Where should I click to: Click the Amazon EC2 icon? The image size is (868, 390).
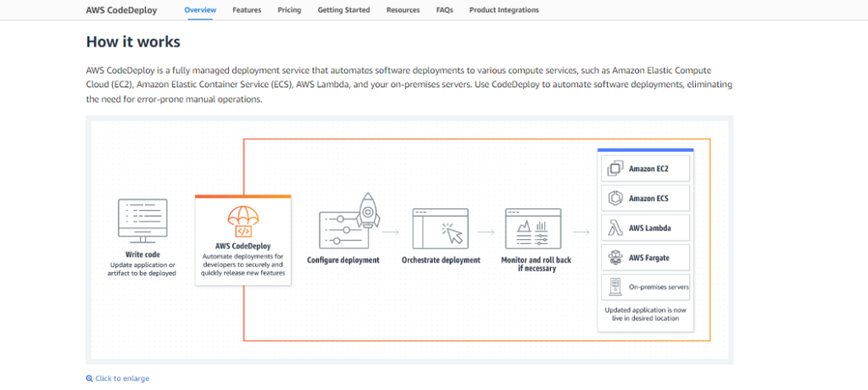click(615, 169)
